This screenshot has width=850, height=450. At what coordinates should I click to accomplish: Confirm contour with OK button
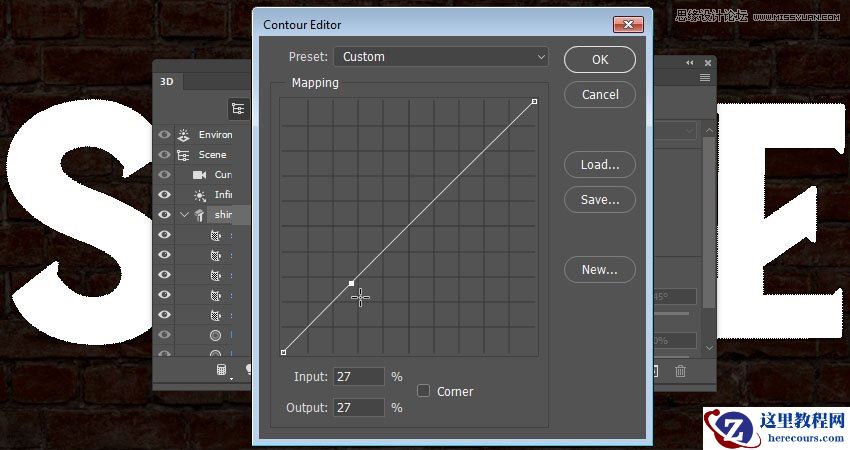600,60
